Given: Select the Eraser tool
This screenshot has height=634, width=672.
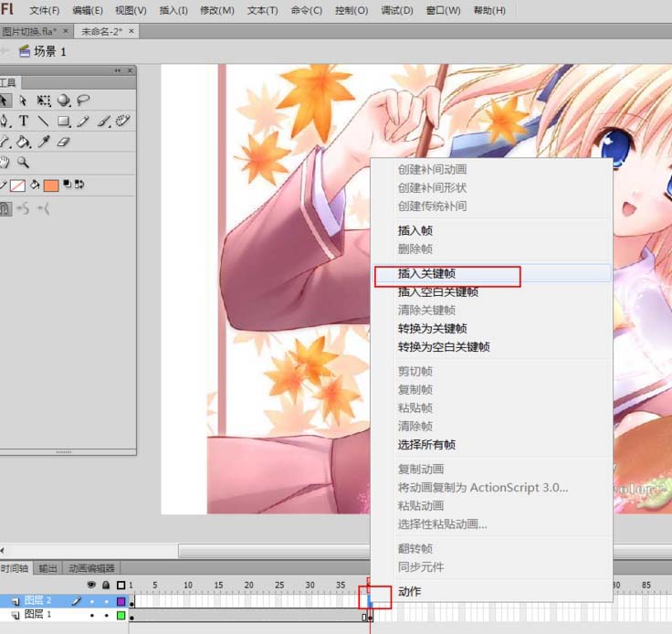Looking at the screenshot, I should (x=63, y=142).
